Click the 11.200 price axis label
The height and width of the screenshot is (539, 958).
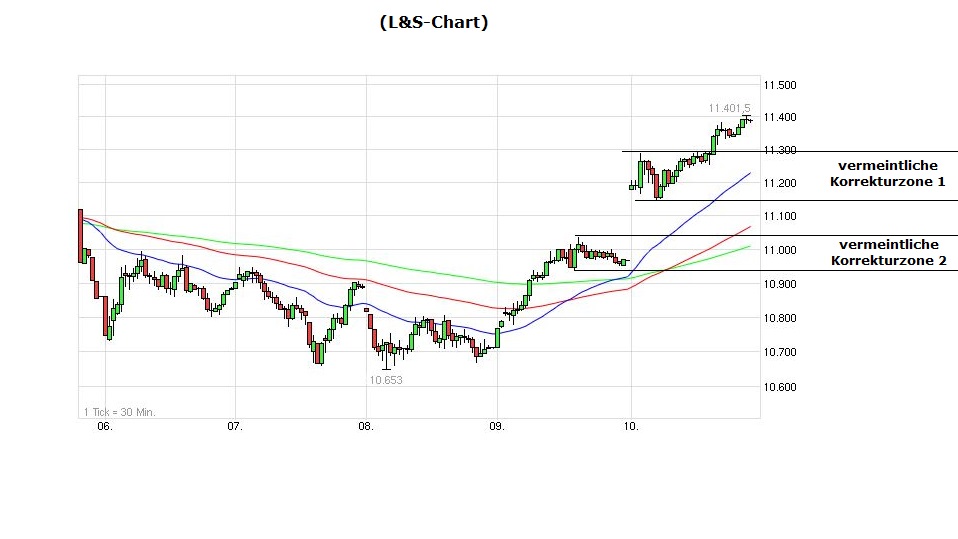pos(779,183)
